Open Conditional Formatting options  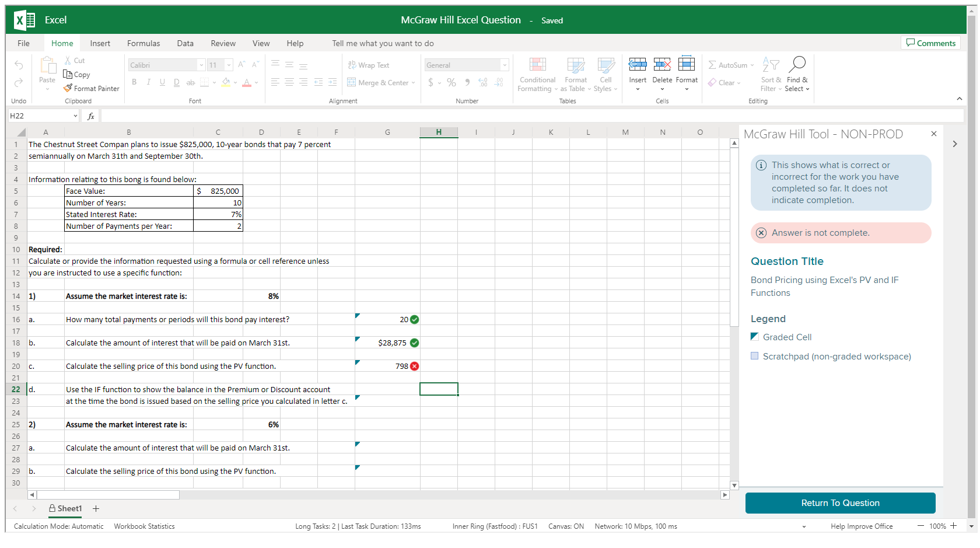(537, 74)
